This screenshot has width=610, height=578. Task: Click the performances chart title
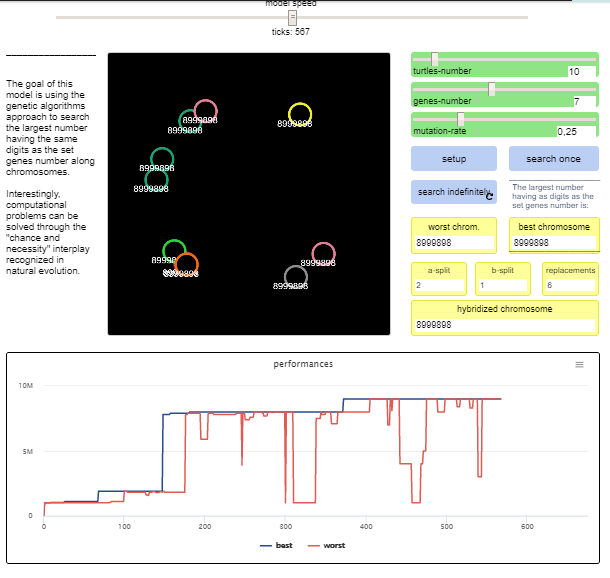[303, 364]
